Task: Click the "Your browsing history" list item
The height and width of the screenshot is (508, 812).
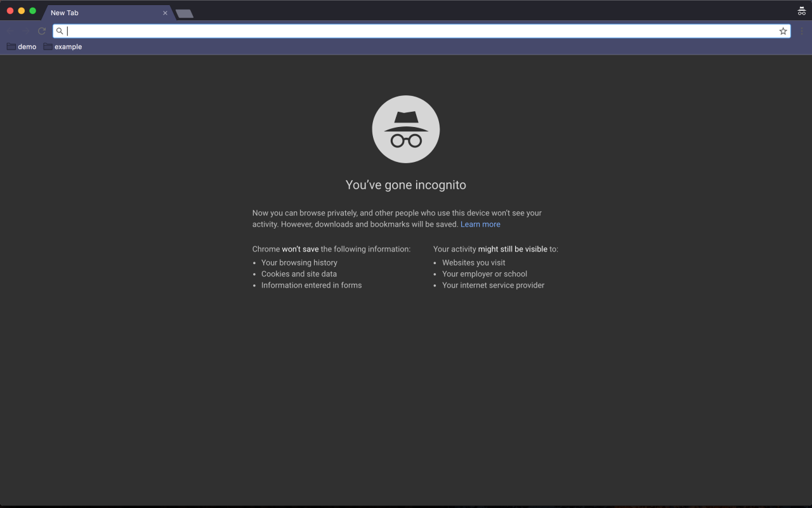Action: (299, 262)
